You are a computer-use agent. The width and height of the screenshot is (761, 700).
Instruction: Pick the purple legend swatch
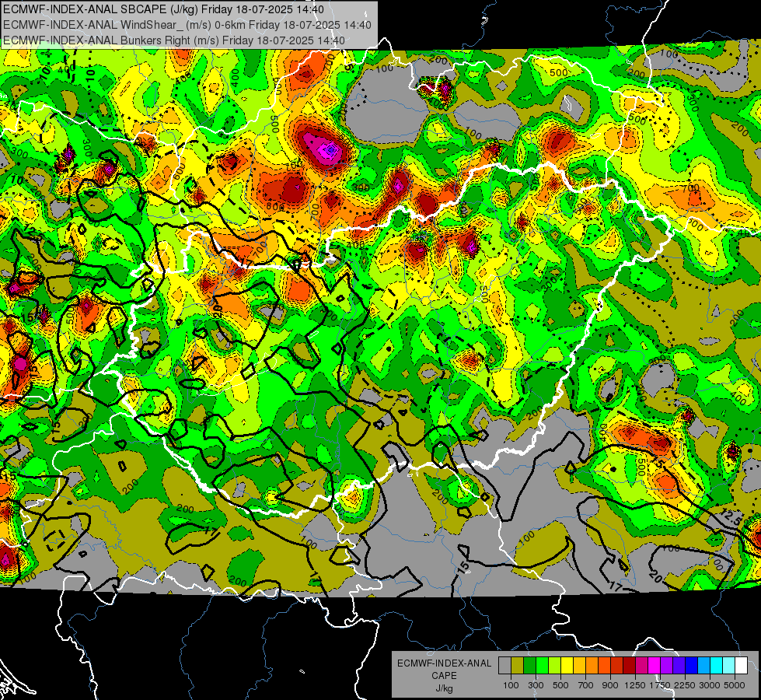tap(666, 666)
